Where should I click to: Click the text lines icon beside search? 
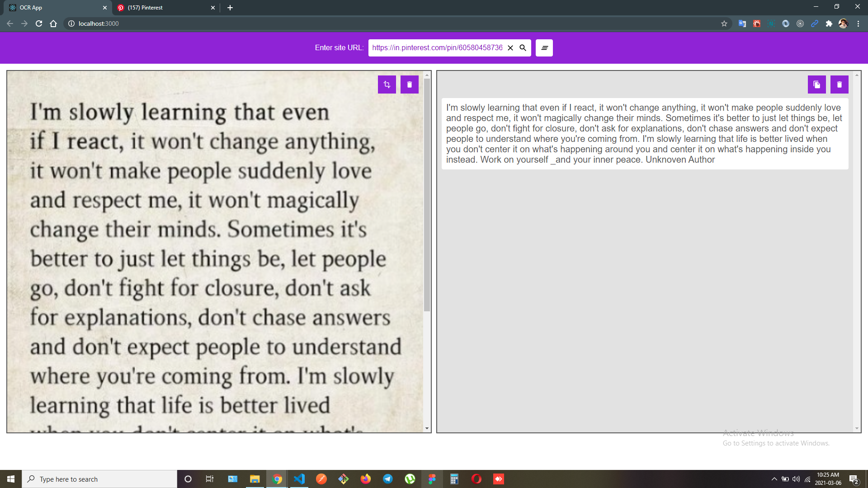[x=544, y=48]
